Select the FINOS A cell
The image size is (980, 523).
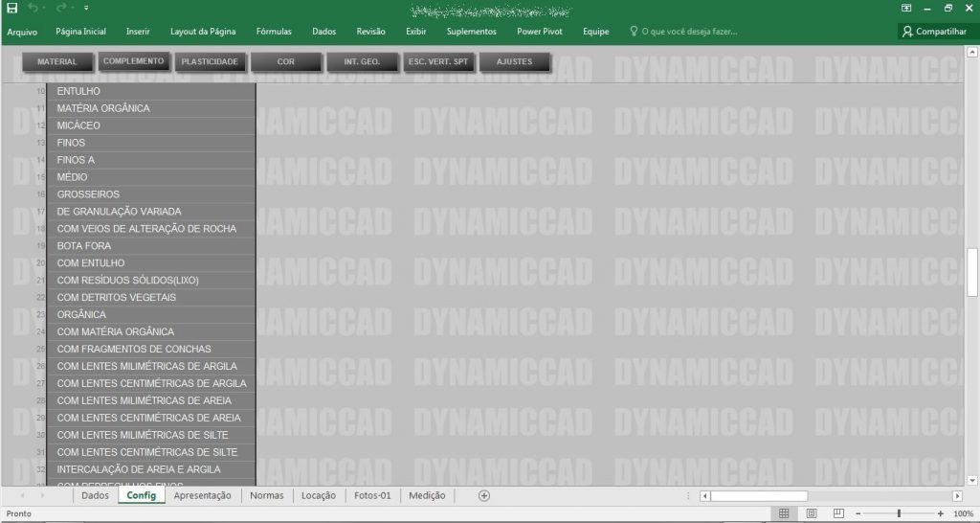point(151,160)
